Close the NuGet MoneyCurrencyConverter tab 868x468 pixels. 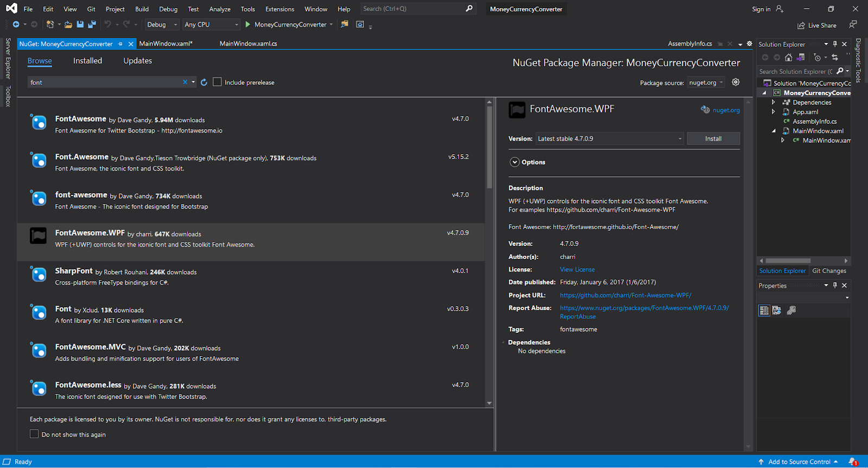[131, 44]
